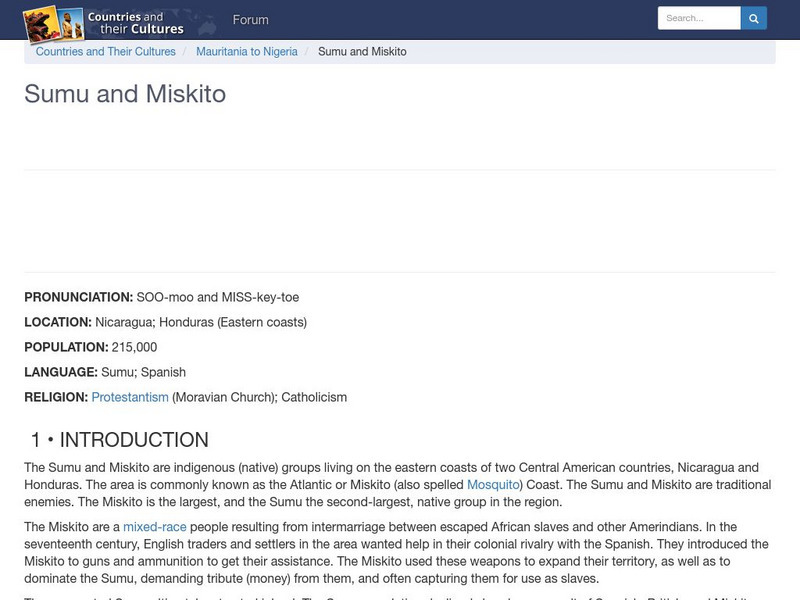Select the Sumu and Miskito breadcrumb entry
This screenshot has height=600, width=800.
[364, 51]
